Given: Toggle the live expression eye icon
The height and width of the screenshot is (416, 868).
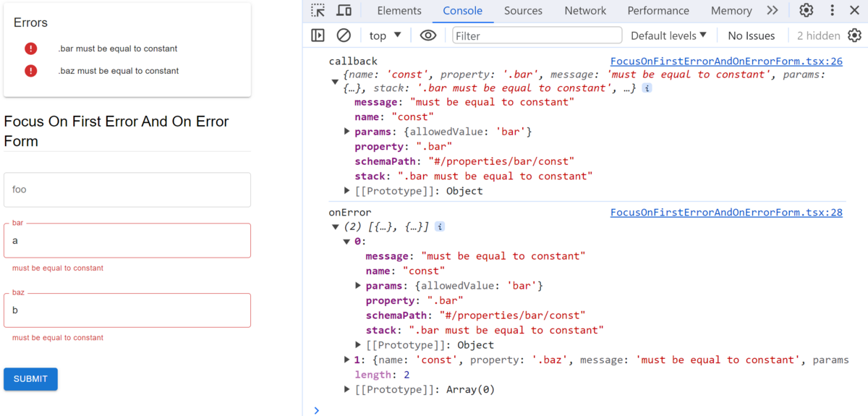Looking at the screenshot, I should coord(428,35).
